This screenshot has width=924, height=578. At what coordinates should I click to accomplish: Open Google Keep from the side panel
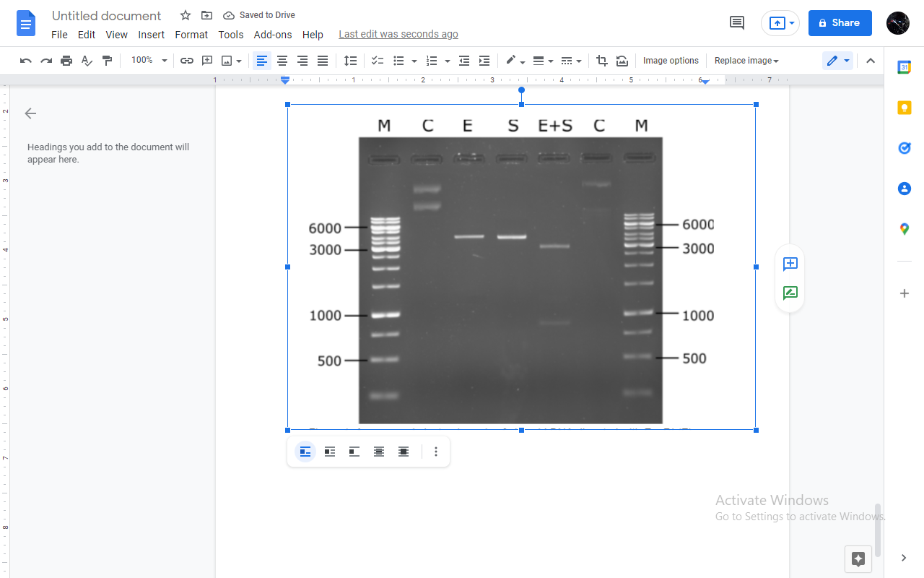[904, 107]
